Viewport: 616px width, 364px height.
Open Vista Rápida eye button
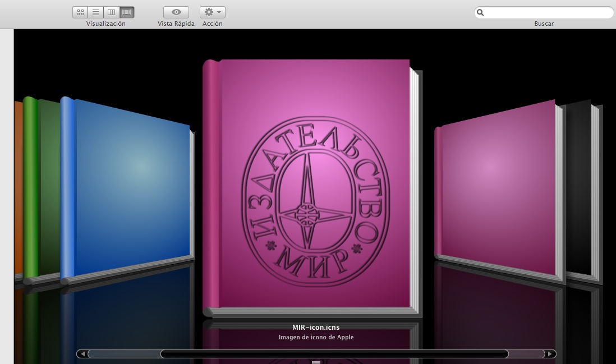click(x=176, y=12)
